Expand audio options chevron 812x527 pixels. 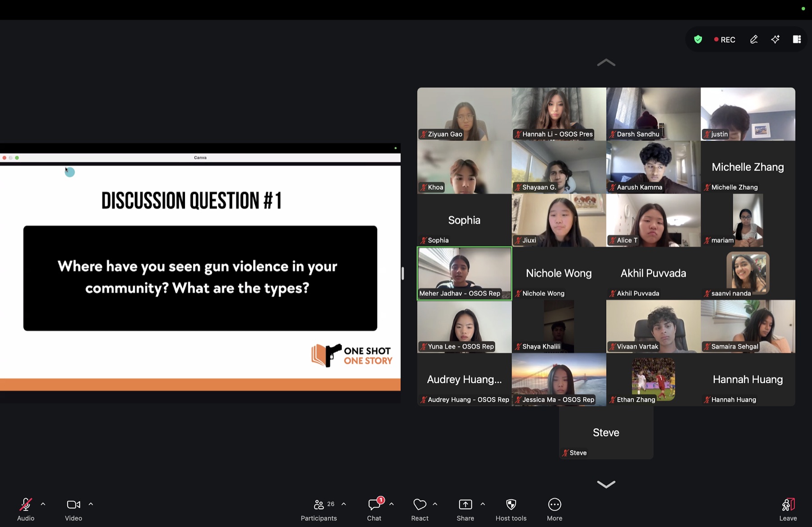click(x=43, y=504)
